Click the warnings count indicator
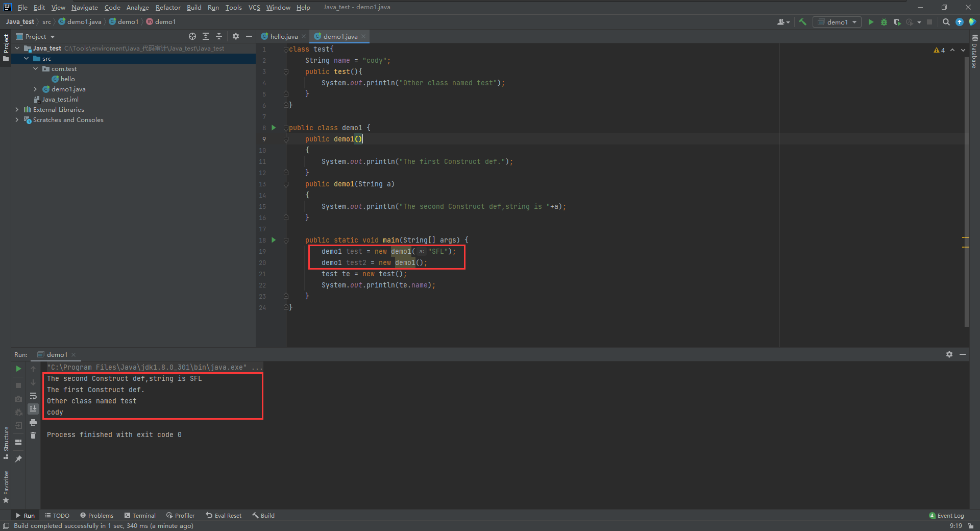This screenshot has width=980, height=531. tap(939, 50)
